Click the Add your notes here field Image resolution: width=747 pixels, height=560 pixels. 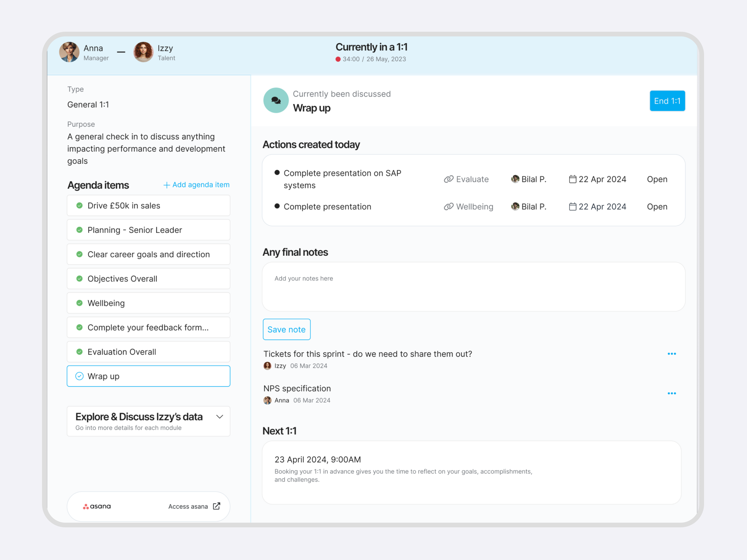(473, 287)
